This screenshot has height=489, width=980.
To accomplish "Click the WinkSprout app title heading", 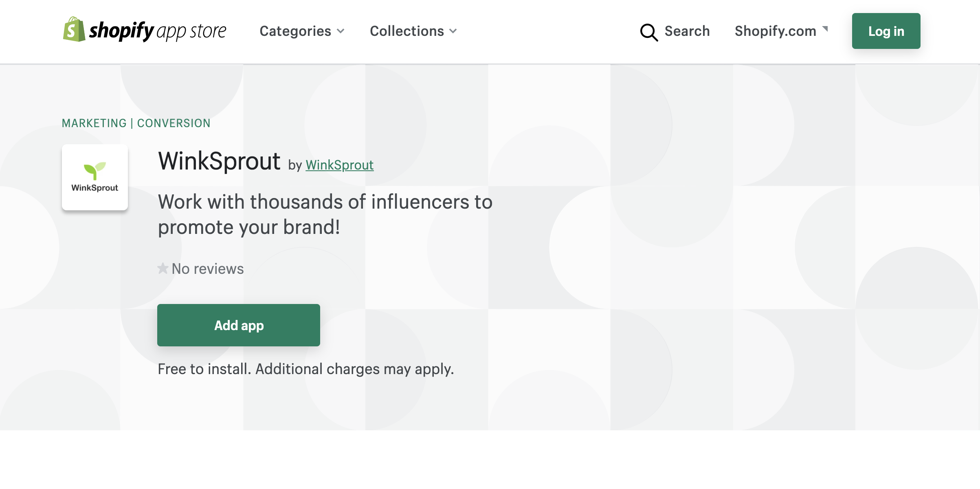I will click(x=219, y=161).
